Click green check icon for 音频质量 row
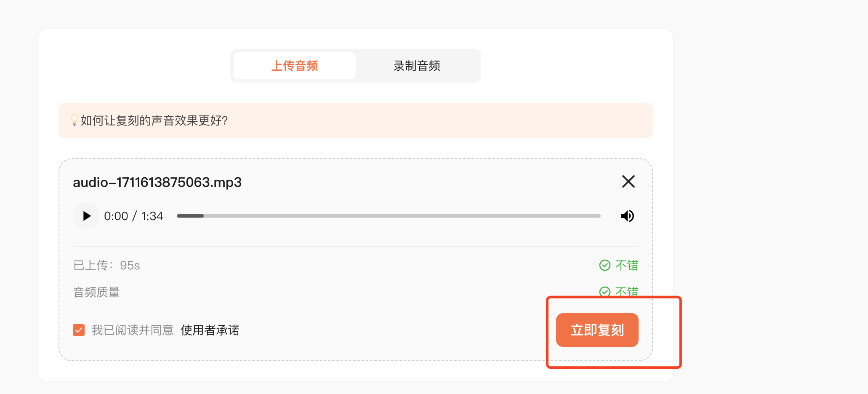The image size is (868, 394). click(605, 292)
